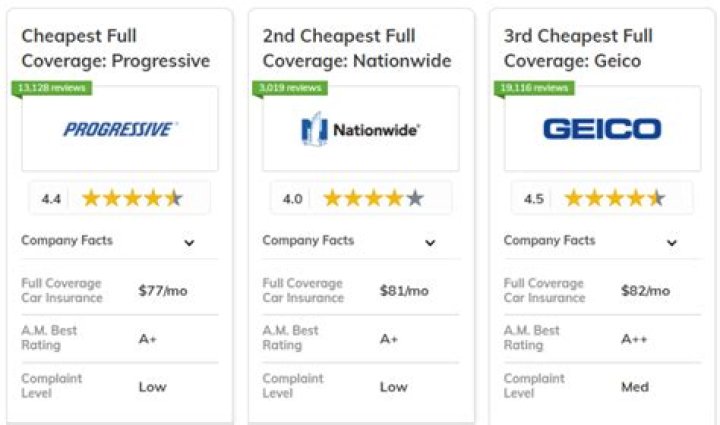Expand Progressive Company Facts chevron
Screen dimensions: 720x425
coord(189,242)
